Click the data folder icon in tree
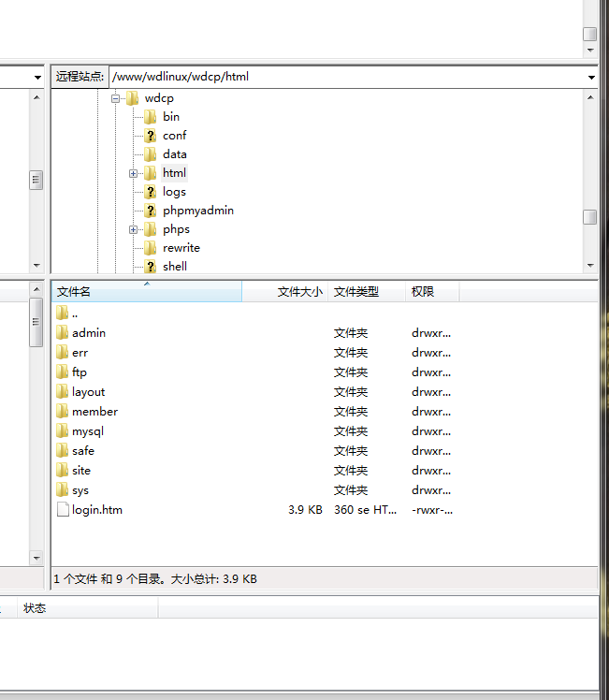The height and width of the screenshot is (700, 609). pos(151,154)
